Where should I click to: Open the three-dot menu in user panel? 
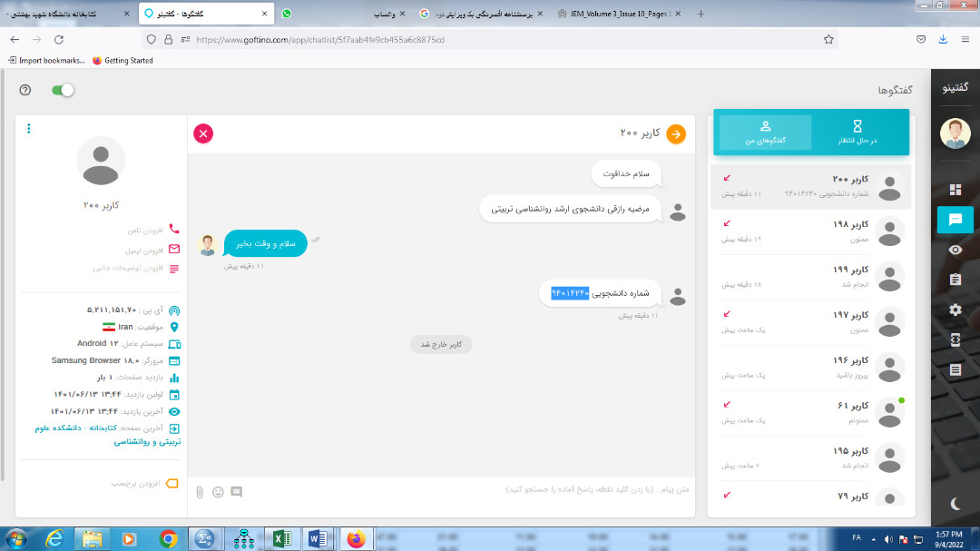click(x=28, y=129)
